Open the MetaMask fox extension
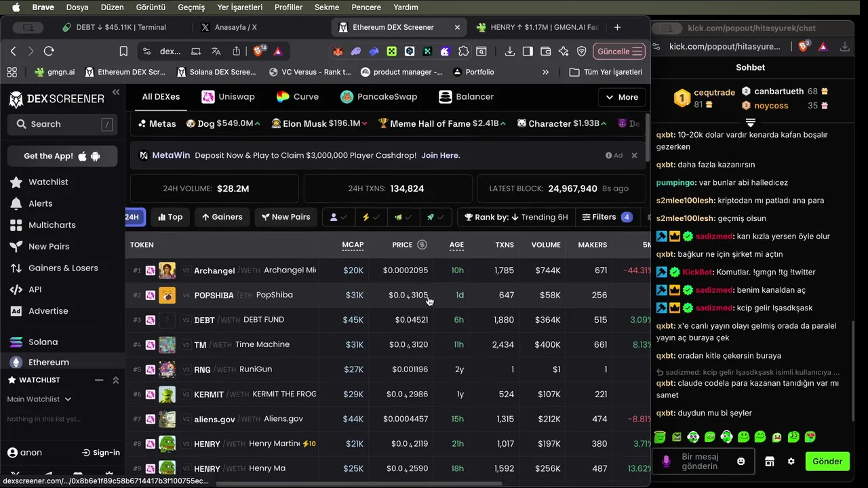868x488 pixels. point(338,52)
